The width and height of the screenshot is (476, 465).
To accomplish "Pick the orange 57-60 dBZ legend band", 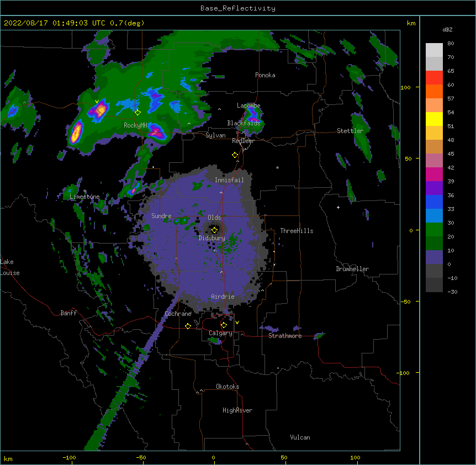I will click(434, 92).
